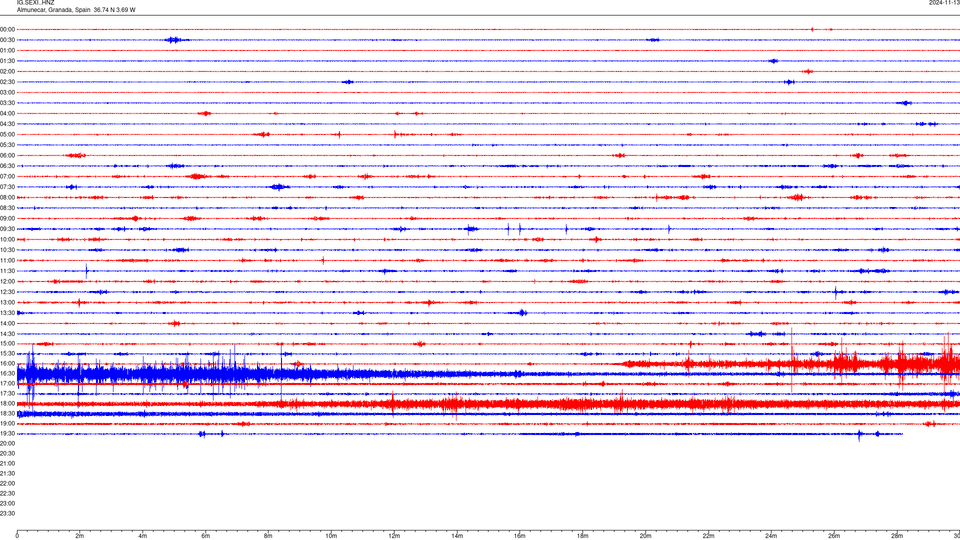Click the 08:30 time row label
Viewport: 960px width, 540px height.
click(7, 208)
